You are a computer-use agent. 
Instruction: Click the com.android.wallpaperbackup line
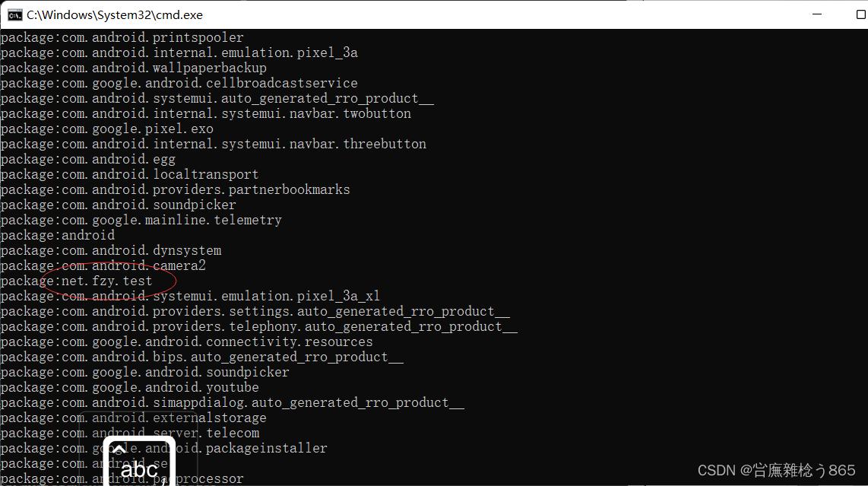tap(133, 68)
